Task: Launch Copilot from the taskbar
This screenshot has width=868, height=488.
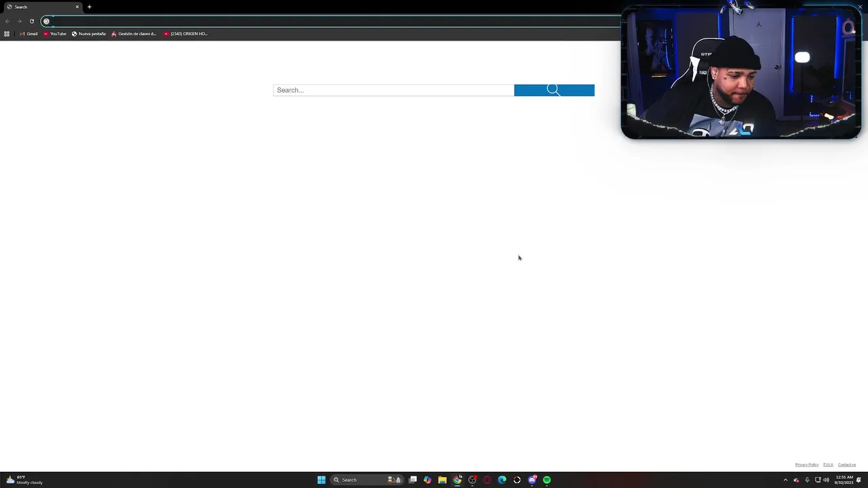Action: (x=427, y=480)
